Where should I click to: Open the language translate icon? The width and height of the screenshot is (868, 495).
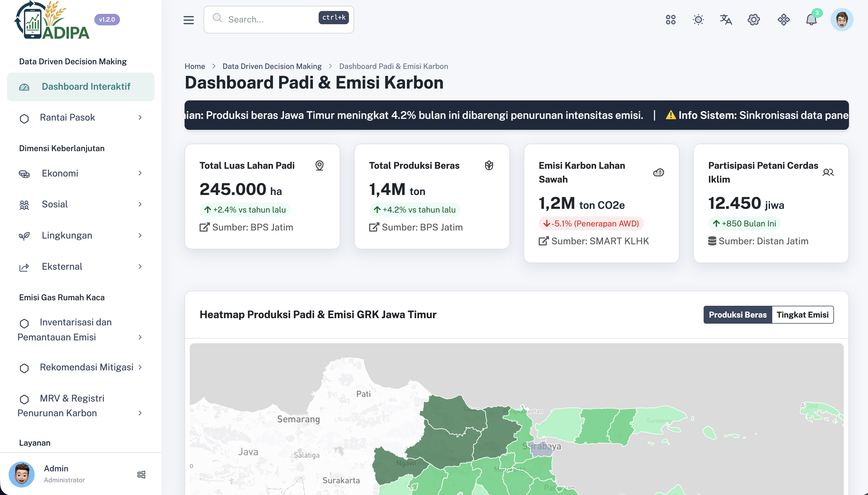[726, 20]
